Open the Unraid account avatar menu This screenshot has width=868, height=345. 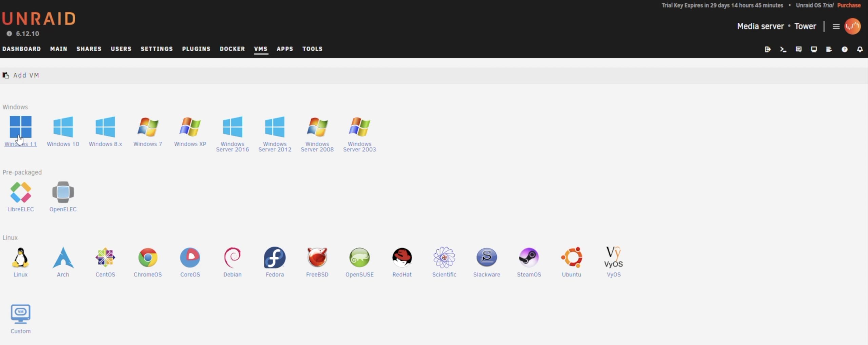point(852,26)
